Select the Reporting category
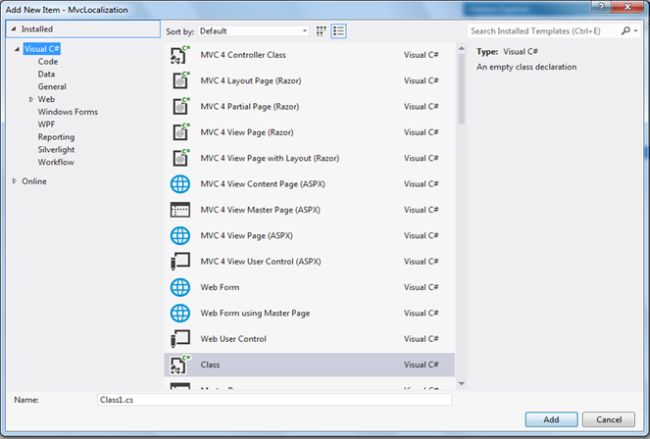650x439 pixels. coord(56,137)
